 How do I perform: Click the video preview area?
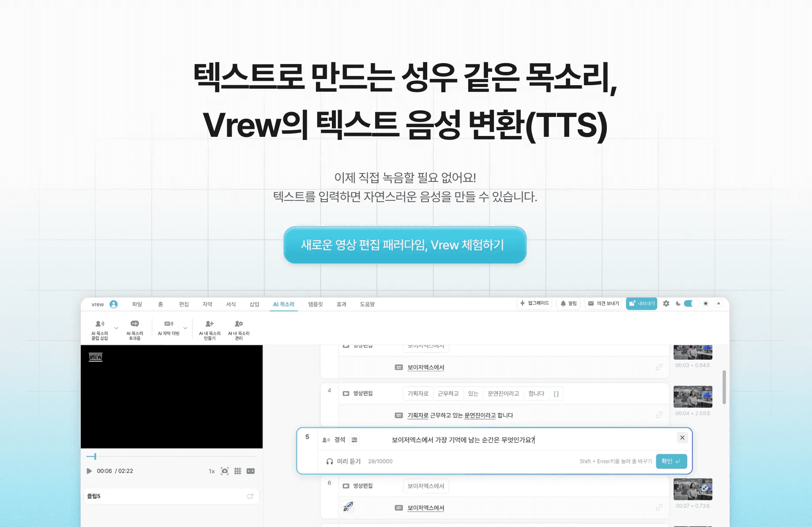point(172,397)
